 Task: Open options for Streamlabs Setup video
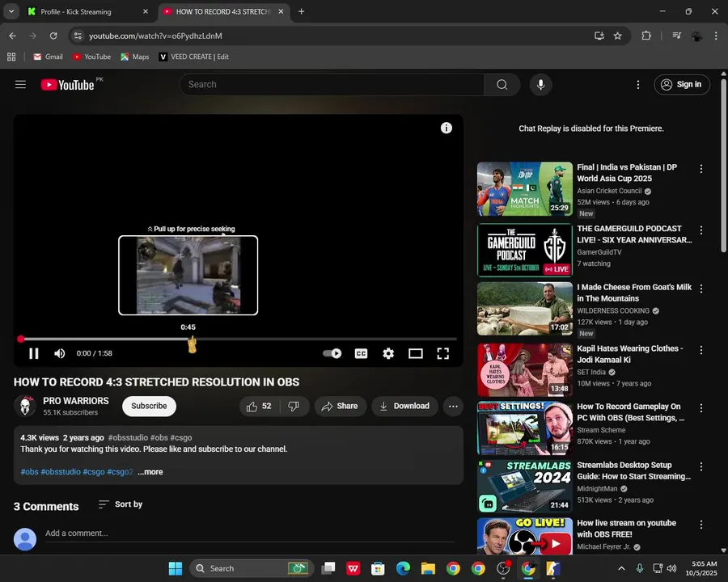701,466
